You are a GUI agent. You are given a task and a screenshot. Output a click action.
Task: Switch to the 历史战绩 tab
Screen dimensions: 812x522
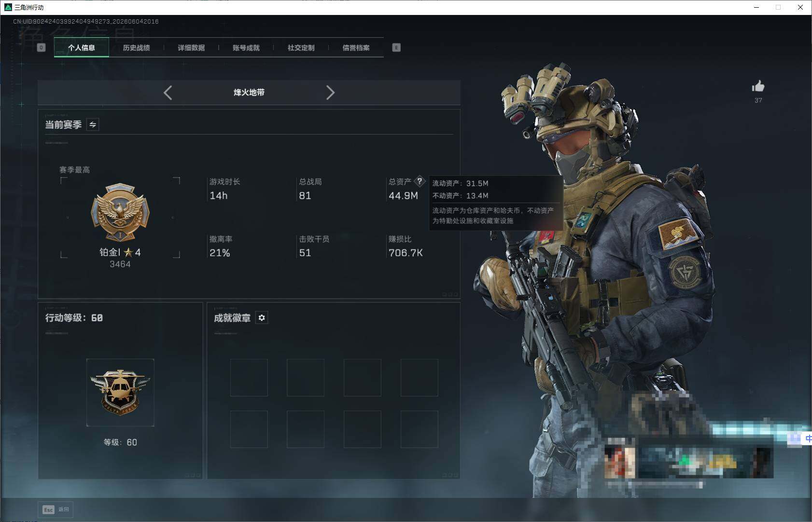137,48
